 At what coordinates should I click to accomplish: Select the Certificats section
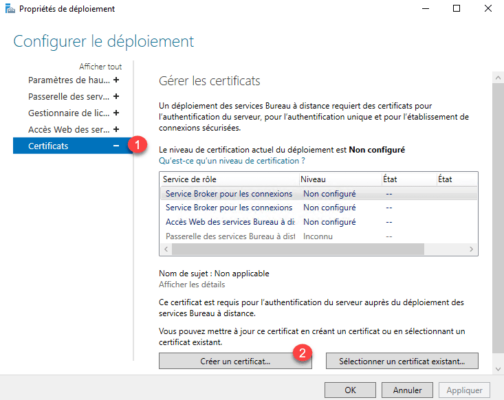[x=73, y=146]
